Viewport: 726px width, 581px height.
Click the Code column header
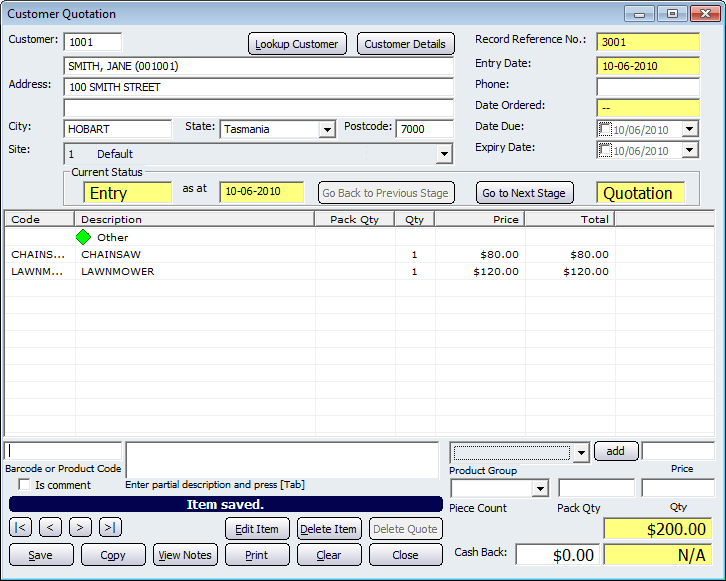coord(40,219)
